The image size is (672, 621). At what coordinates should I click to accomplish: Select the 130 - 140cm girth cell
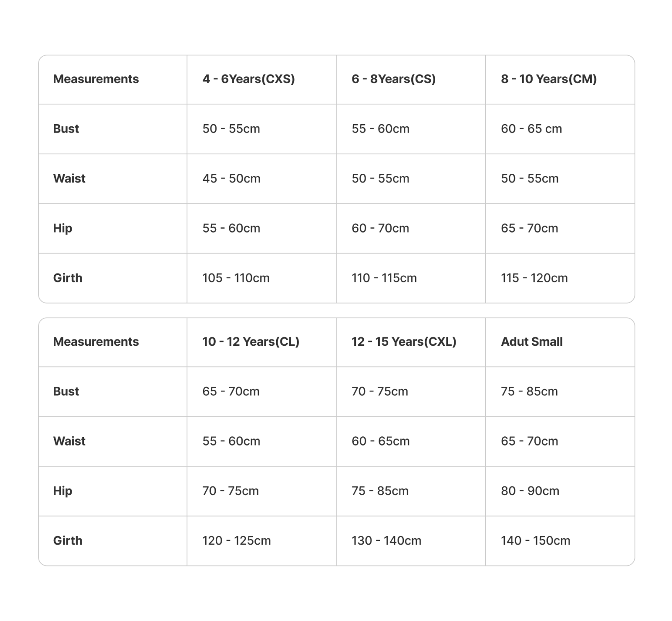point(386,540)
